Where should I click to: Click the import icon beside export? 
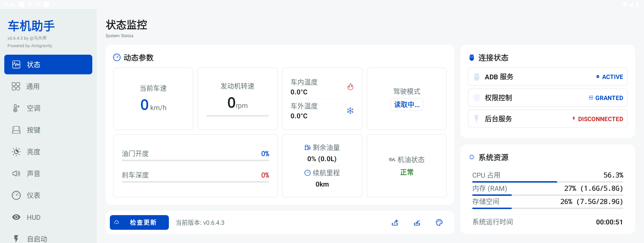pos(417,223)
